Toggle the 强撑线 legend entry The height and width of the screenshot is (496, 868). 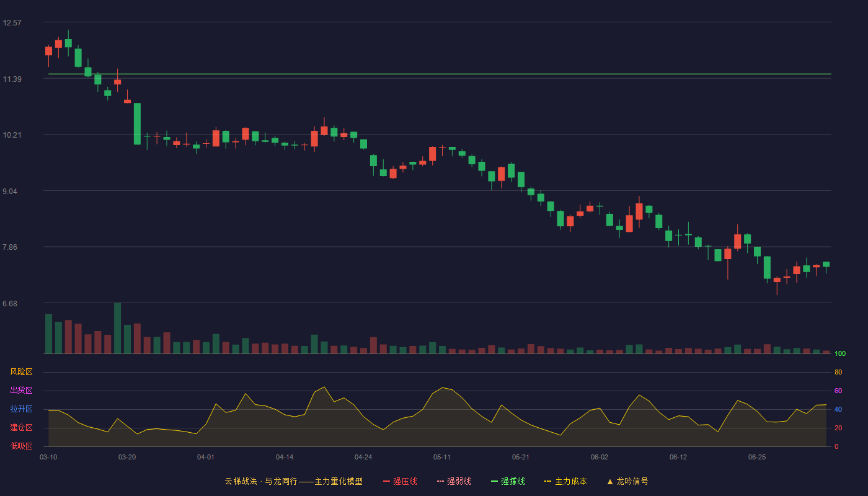[x=508, y=481]
